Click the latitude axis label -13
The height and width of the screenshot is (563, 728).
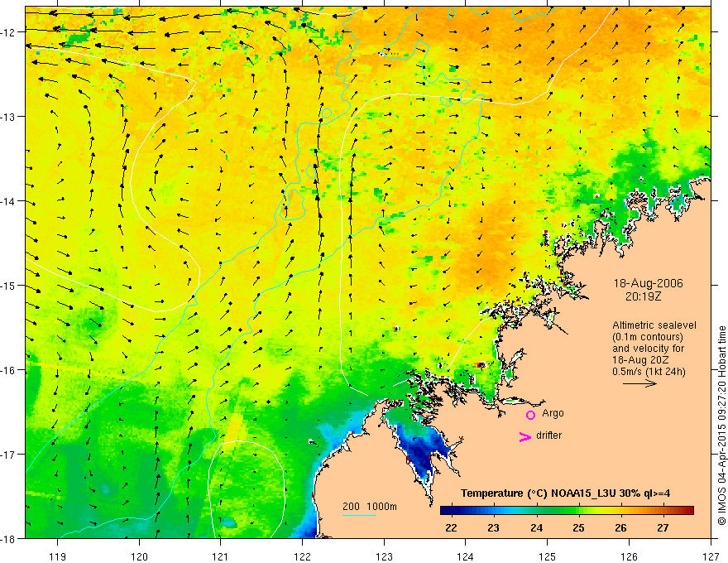(x=9, y=117)
